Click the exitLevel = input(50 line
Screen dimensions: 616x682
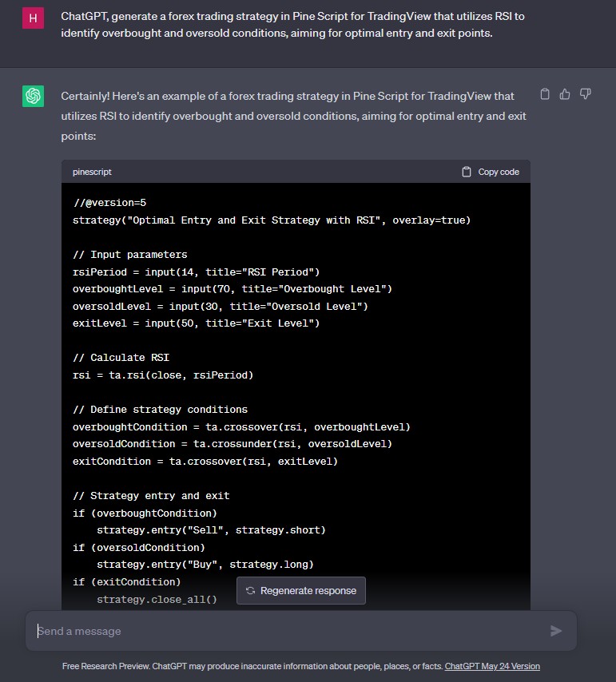click(x=196, y=323)
